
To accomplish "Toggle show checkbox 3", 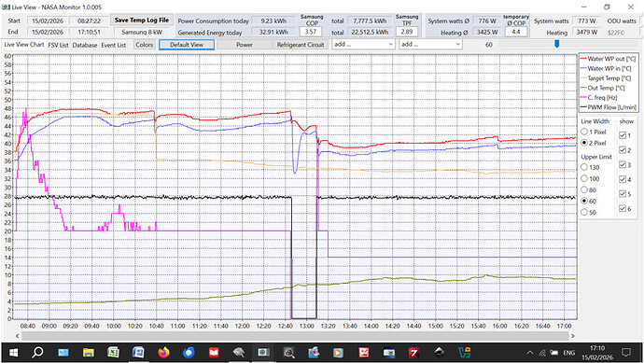I will pyautogui.click(x=623, y=164).
